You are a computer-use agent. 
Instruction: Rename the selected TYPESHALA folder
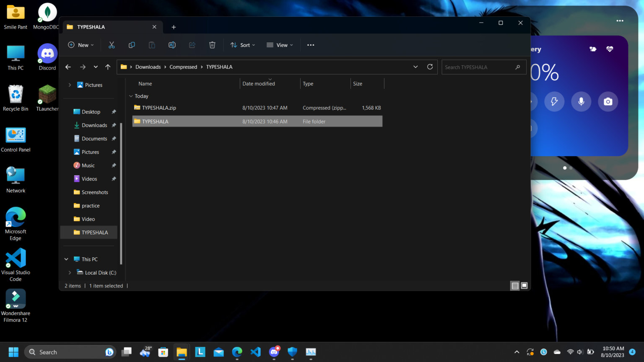[171, 45]
